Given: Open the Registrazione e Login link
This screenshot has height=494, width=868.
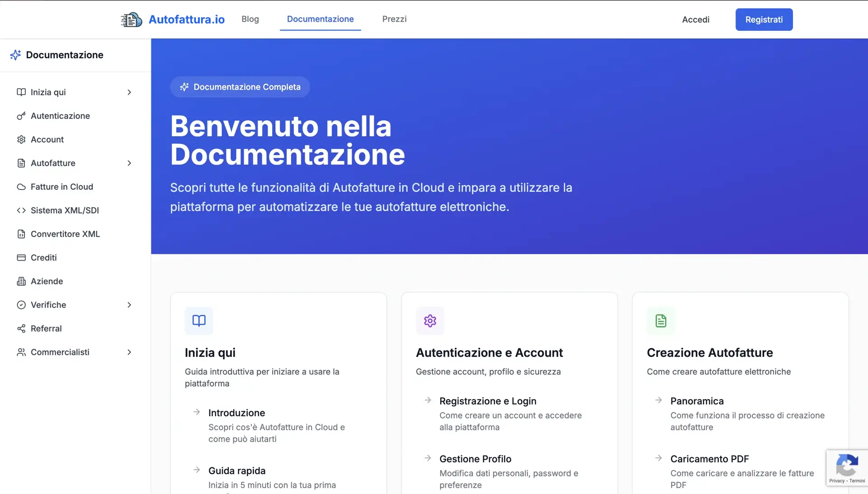Looking at the screenshot, I should click(488, 401).
